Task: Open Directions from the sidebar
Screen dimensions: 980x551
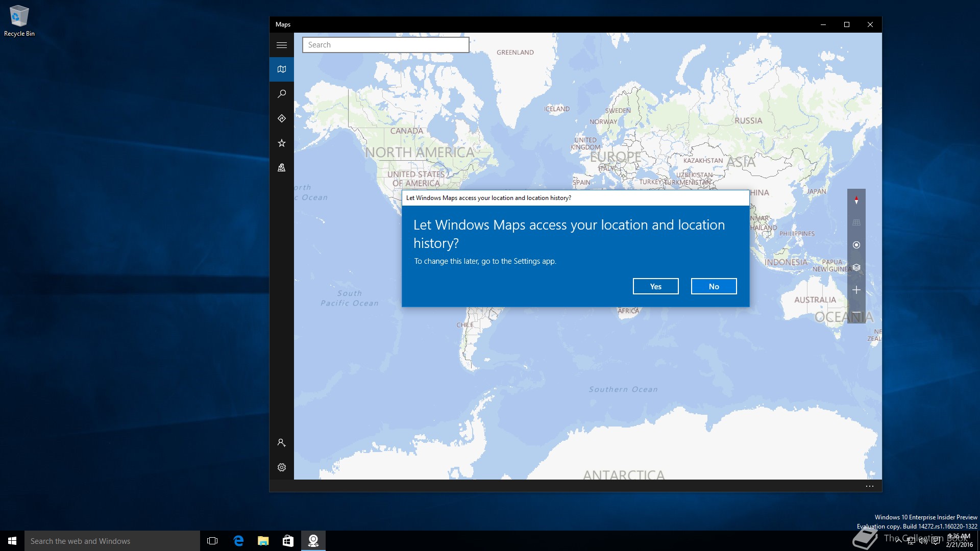Action: coord(281,118)
